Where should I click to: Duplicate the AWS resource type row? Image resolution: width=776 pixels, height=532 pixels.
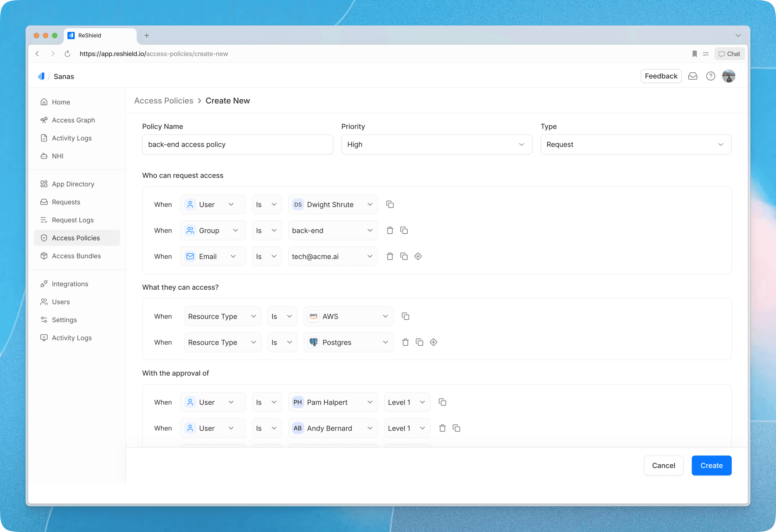click(x=405, y=316)
